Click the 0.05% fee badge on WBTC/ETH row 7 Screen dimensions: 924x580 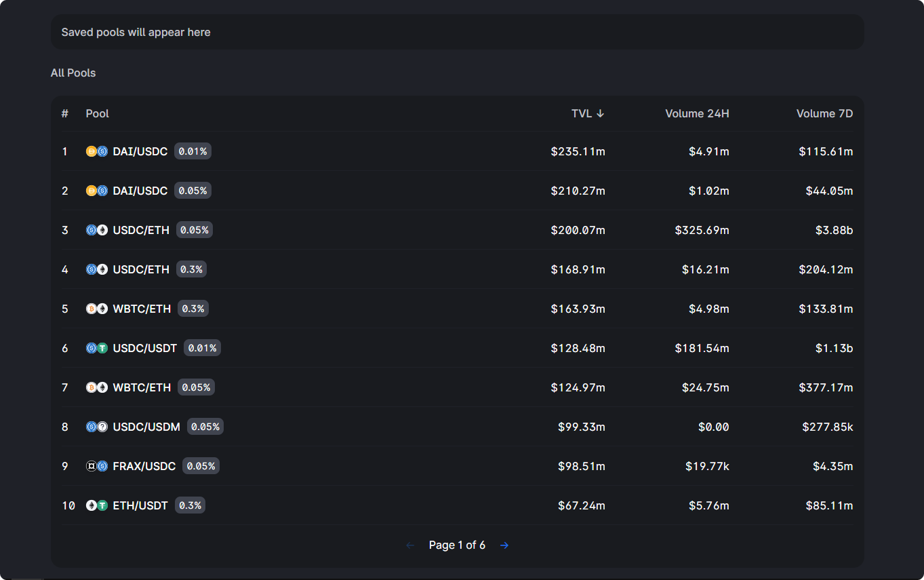click(196, 387)
